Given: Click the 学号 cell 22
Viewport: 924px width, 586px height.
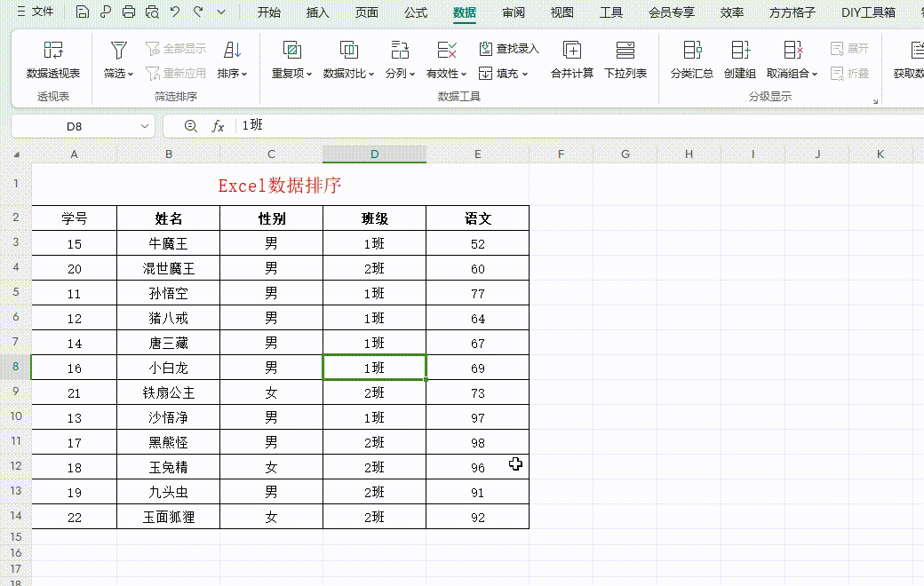Looking at the screenshot, I should pyautogui.click(x=75, y=517).
